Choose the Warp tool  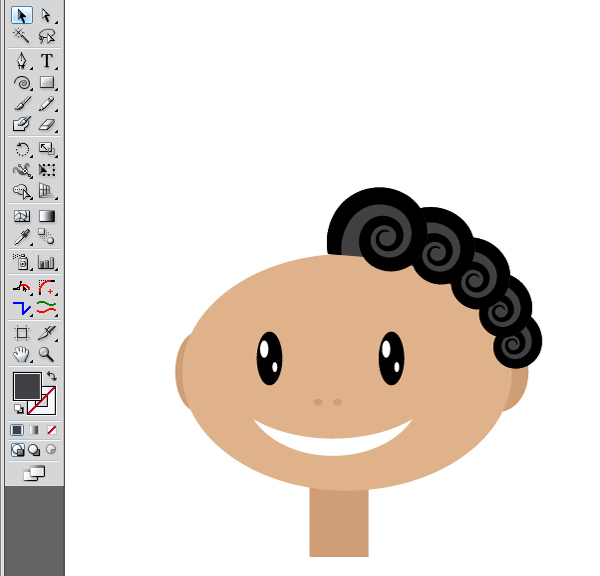click(22, 170)
